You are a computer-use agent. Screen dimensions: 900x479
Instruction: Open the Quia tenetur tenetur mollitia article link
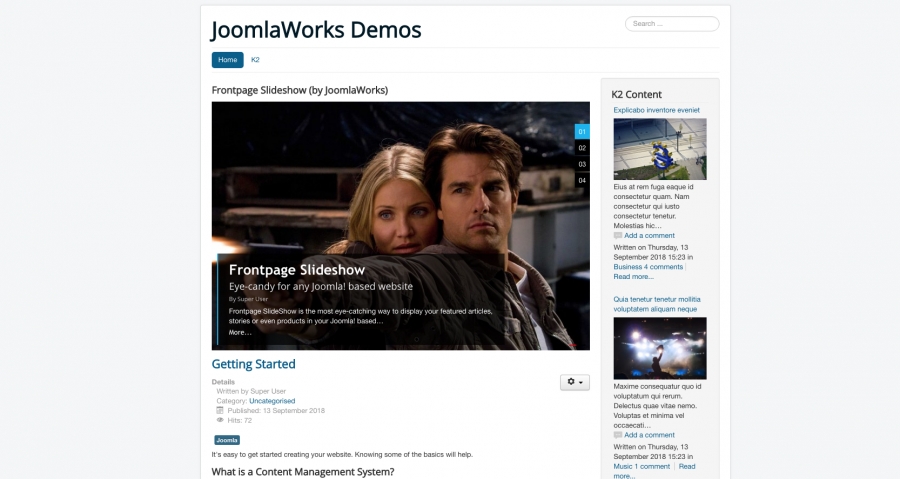(x=657, y=304)
